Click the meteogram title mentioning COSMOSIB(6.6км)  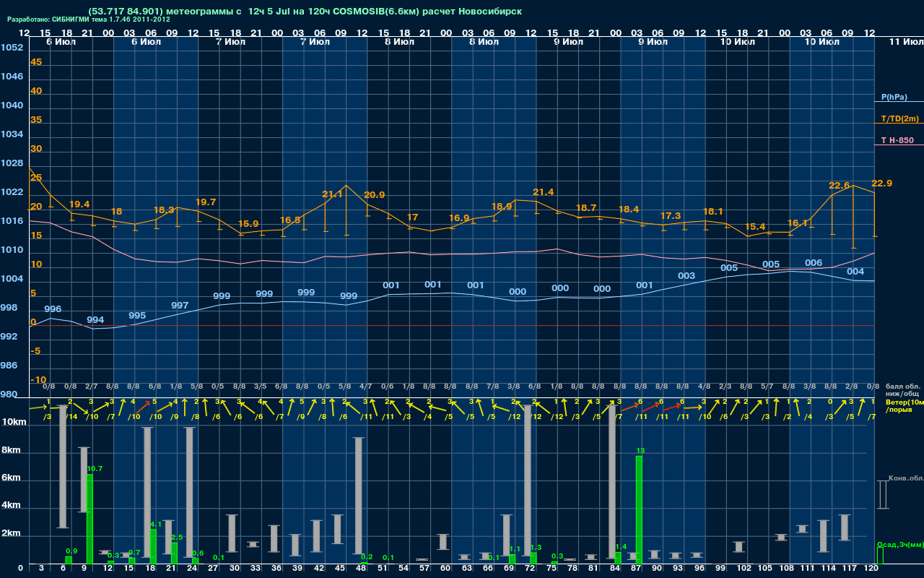305,12
